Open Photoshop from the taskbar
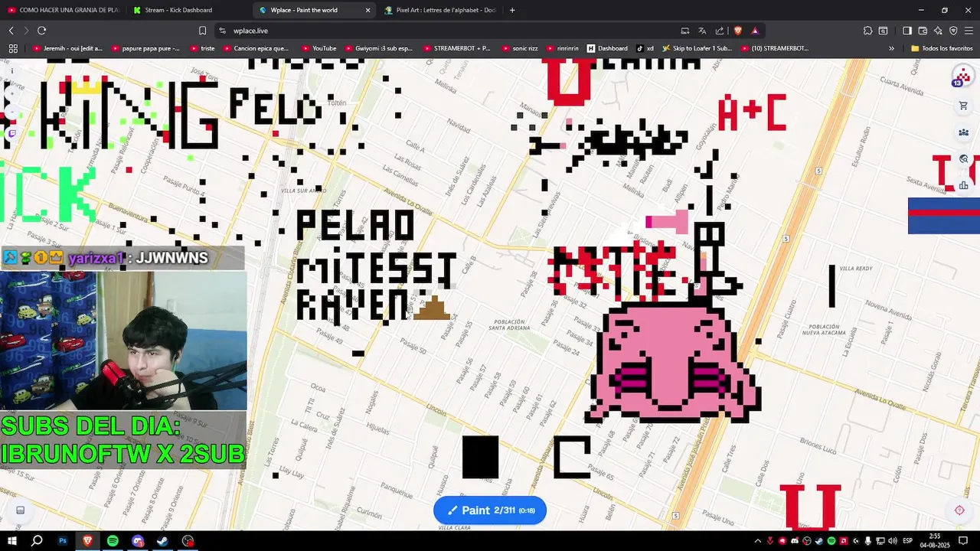This screenshot has height=551, width=980. [63, 541]
